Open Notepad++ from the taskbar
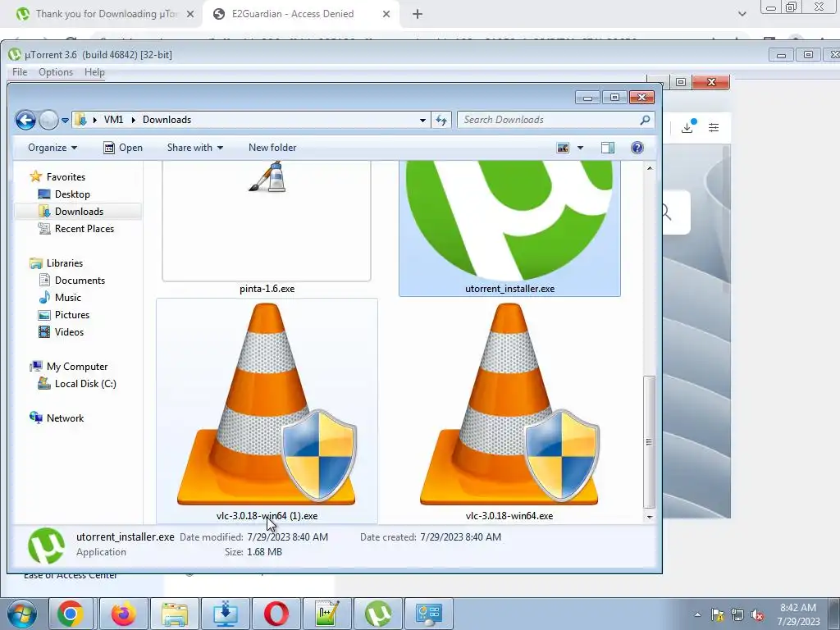The height and width of the screenshot is (630, 840). click(327, 614)
